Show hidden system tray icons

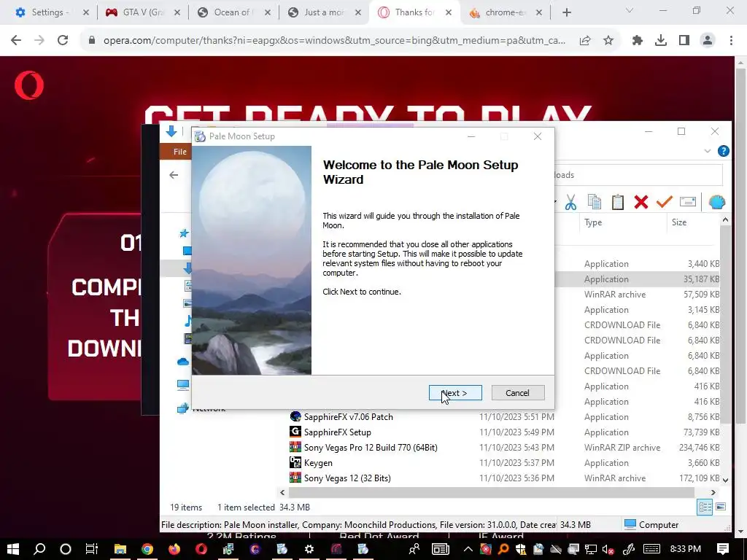coord(468,549)
